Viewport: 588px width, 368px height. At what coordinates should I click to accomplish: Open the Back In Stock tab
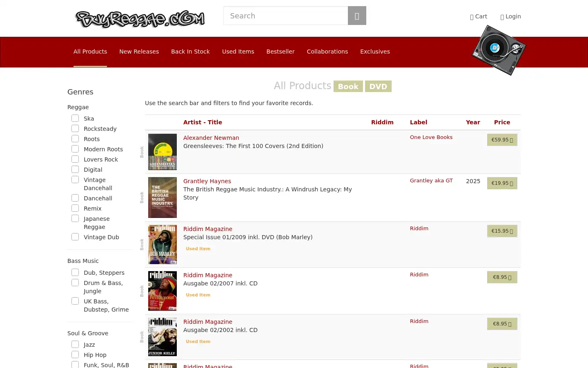pos(190,52)
